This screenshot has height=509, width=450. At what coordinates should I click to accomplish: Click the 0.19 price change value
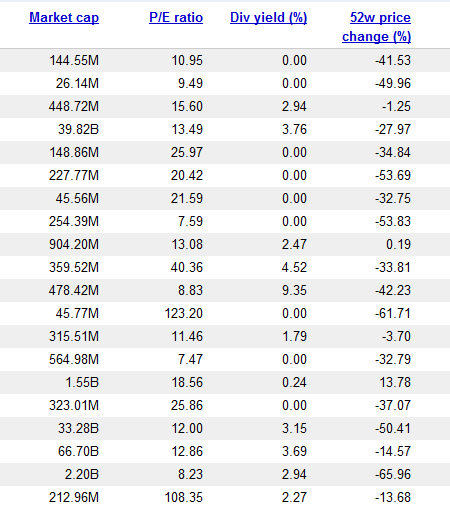point(398,244)
